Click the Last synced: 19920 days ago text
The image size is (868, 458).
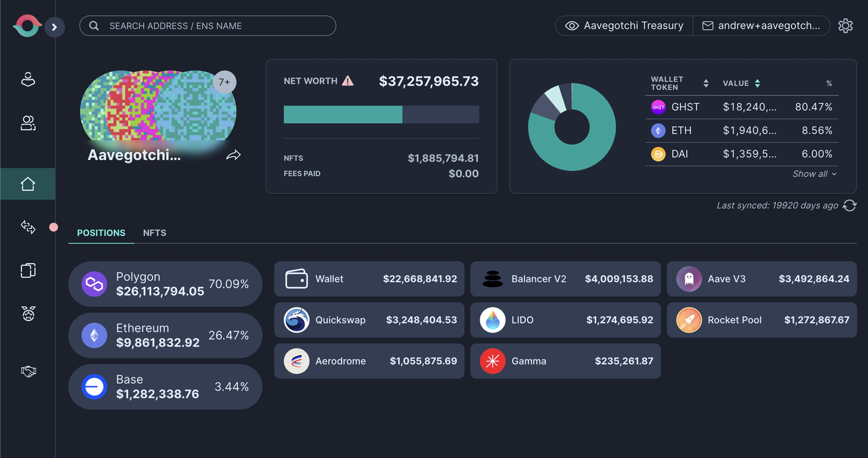(777, 205)
